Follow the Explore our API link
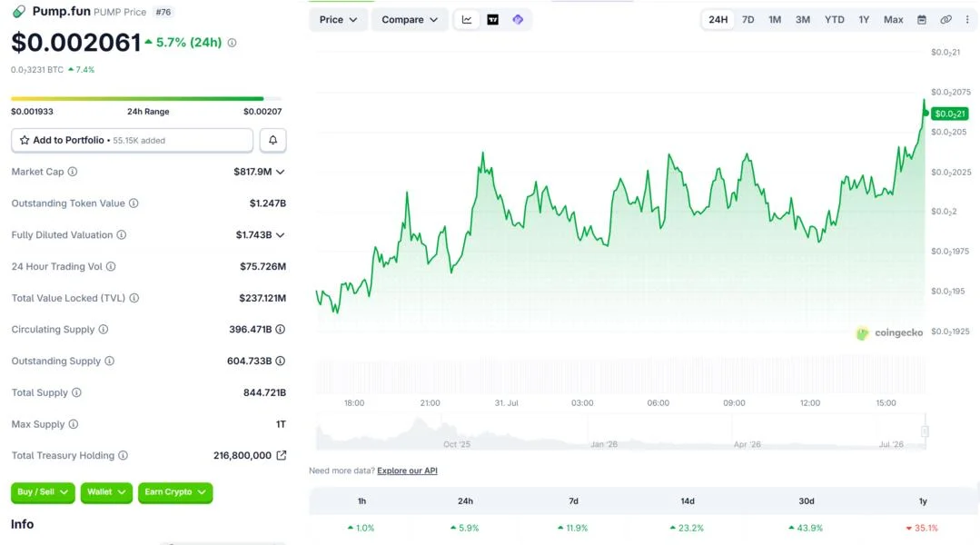Screen dimensions: 980x545 click(407, 471)
